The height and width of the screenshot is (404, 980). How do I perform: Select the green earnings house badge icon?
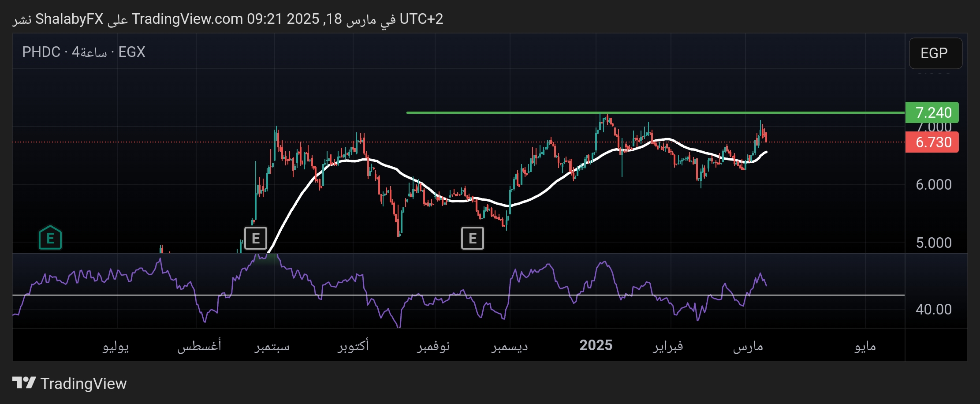pos(50,239)
